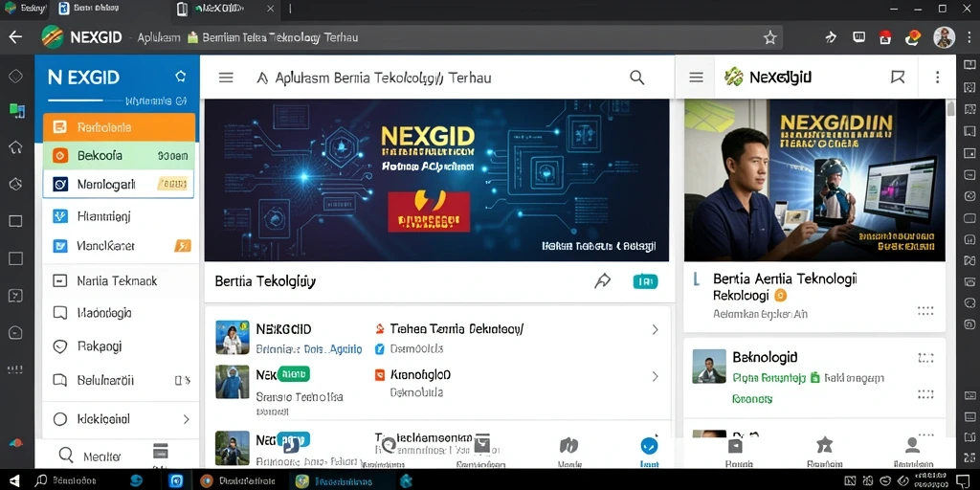Click Meailer search icon at sidebar bottom
The image size is (980, 490).
(65, 455)
